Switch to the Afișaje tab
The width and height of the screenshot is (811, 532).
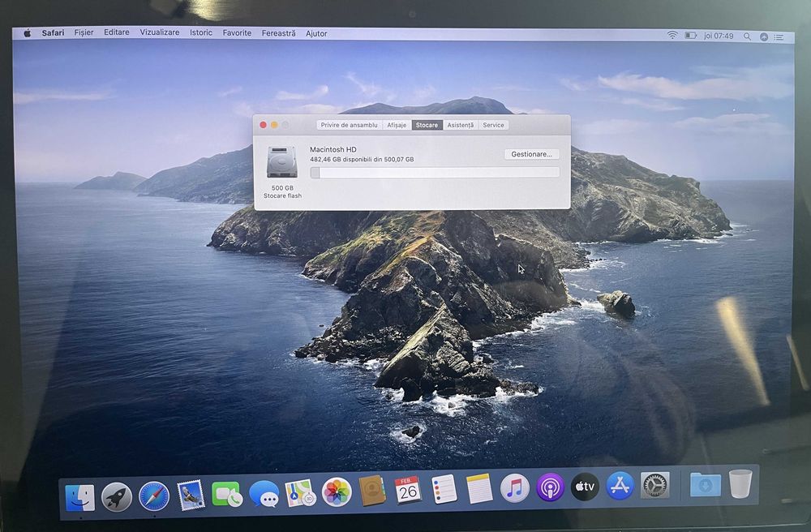coord(397,125)
